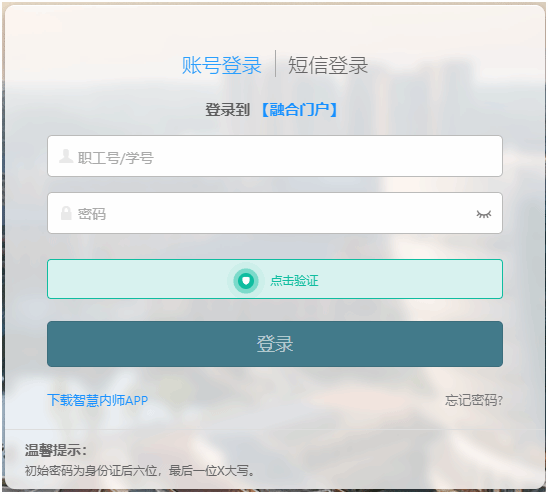Click the user silhouette icon in account field
Image resolution: width=548 pixels, height=494 pixels.
66,156
